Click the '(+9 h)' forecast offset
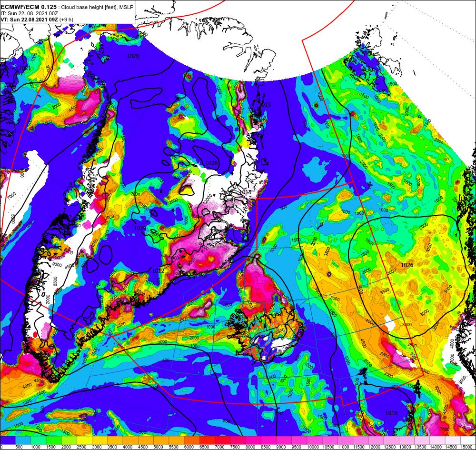 tap(66, 20)
